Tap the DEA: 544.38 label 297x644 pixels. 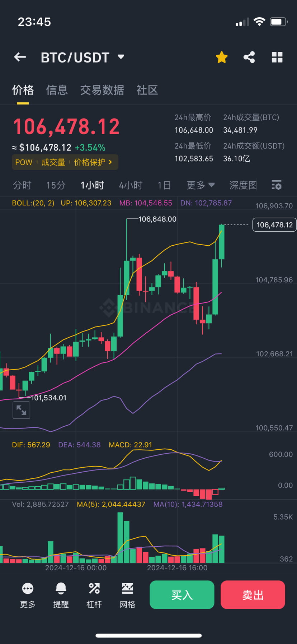[x=79, y=445]
